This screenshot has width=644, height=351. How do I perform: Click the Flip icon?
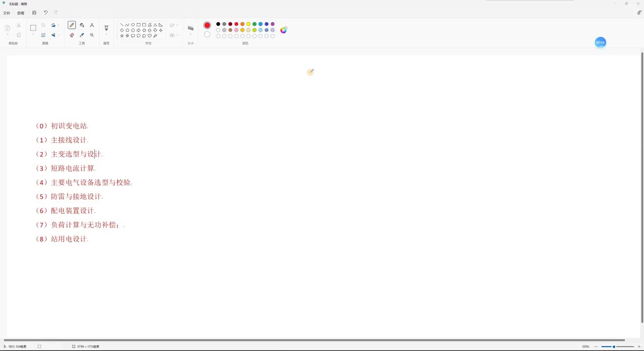pyautogui.click(x=53, y=35)
